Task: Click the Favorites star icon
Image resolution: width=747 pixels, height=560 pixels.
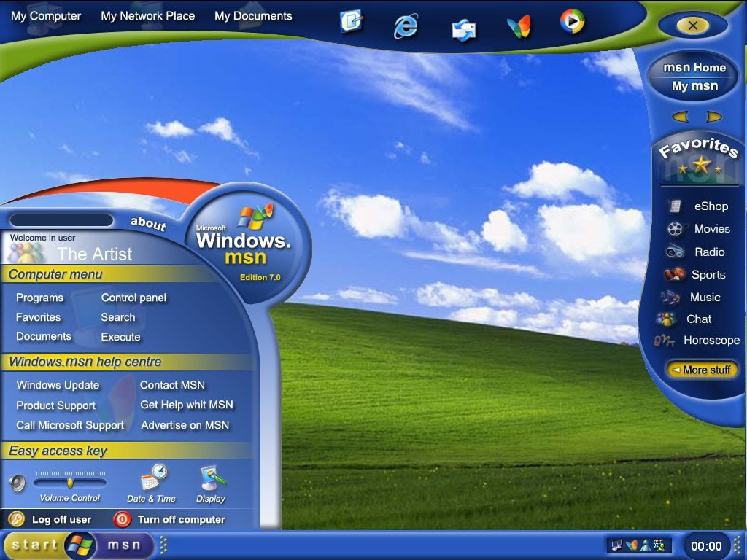Action: 700,166
